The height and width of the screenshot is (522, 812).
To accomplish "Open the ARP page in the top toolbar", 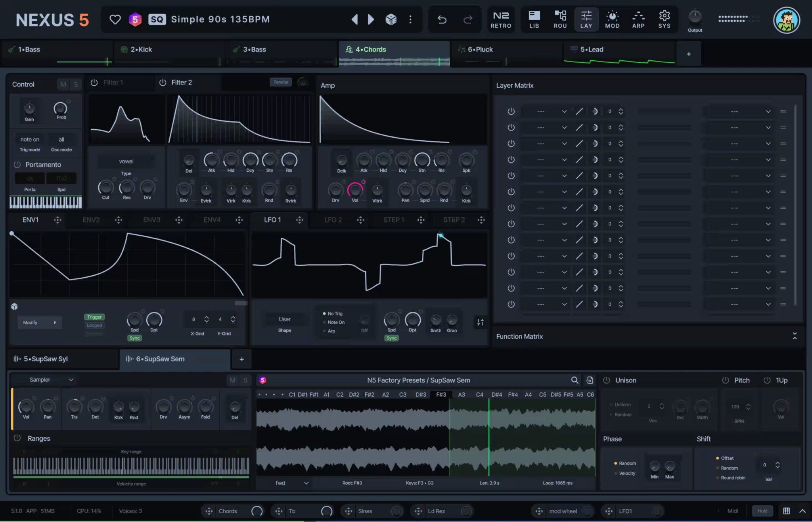I will coord(638,19).
